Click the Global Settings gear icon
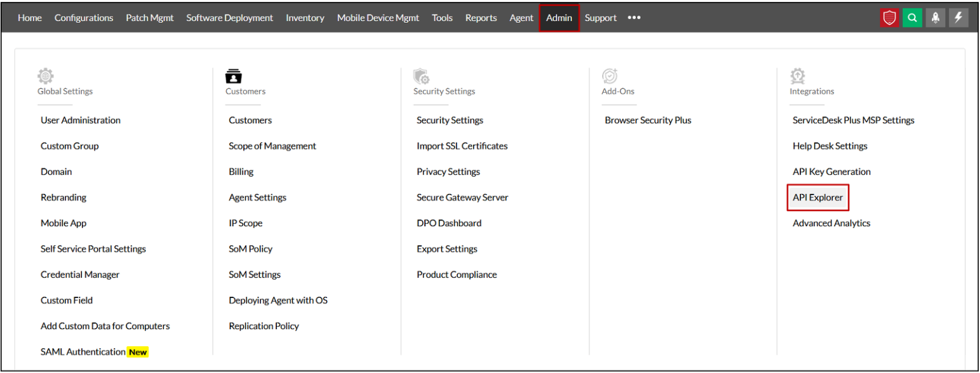 [46, 76]
